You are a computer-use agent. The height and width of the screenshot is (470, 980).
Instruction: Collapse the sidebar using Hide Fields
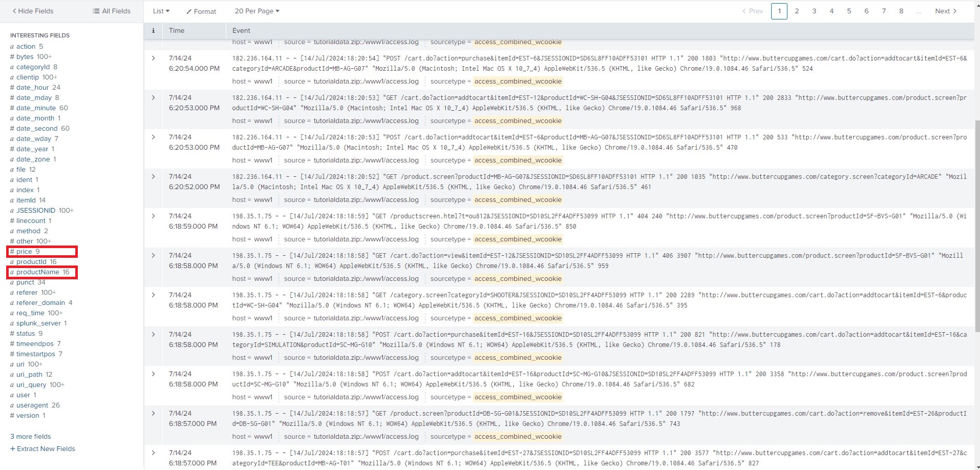click(32, 10)
